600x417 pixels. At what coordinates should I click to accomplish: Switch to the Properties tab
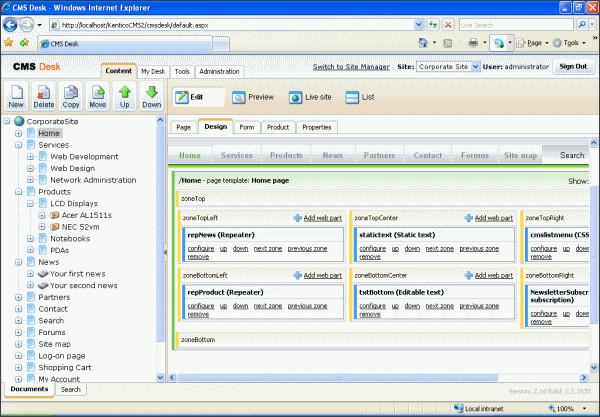coord(317,127)
